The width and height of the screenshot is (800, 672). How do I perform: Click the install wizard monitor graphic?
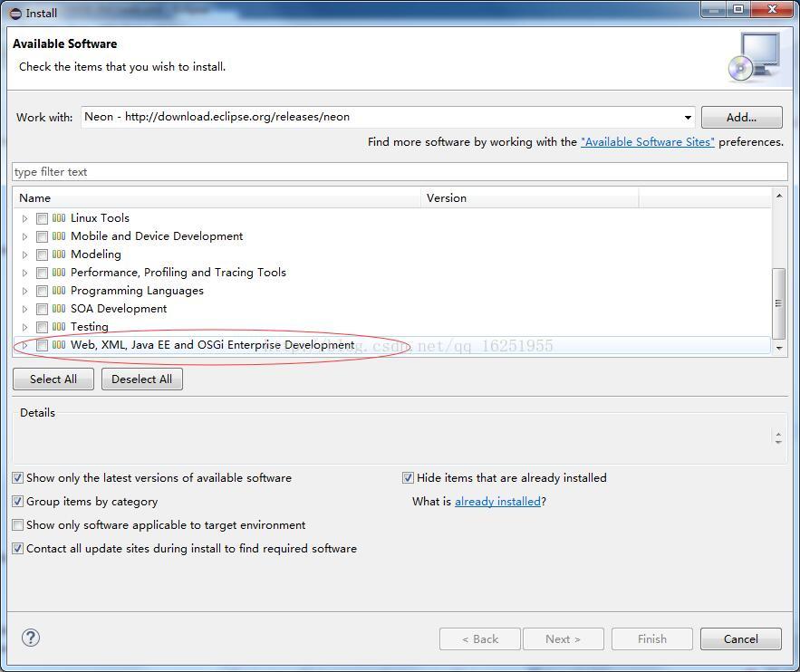755,56
